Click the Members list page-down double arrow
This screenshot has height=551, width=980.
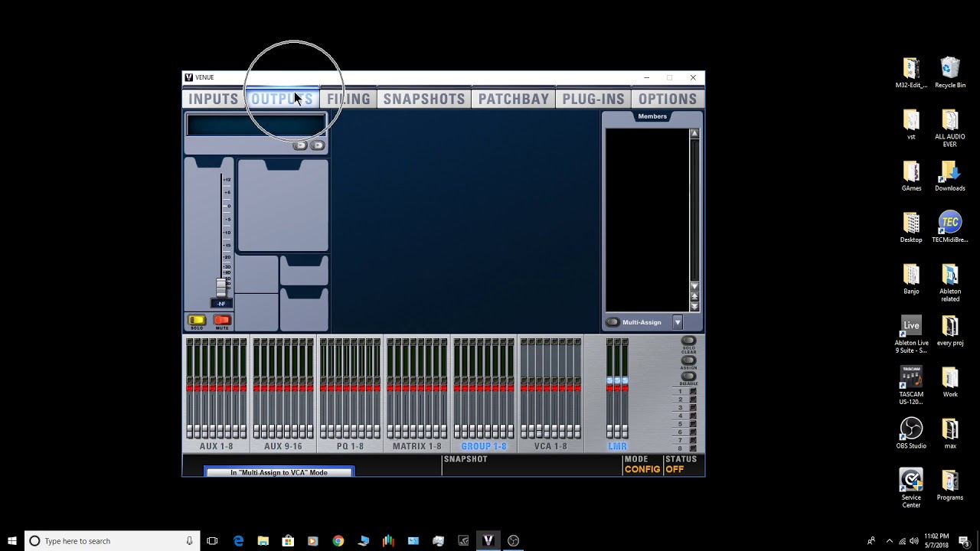coord(694,306)
